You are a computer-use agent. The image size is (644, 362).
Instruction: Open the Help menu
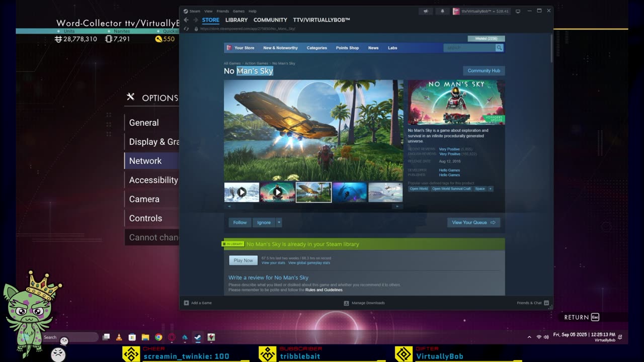pos(253,11)
